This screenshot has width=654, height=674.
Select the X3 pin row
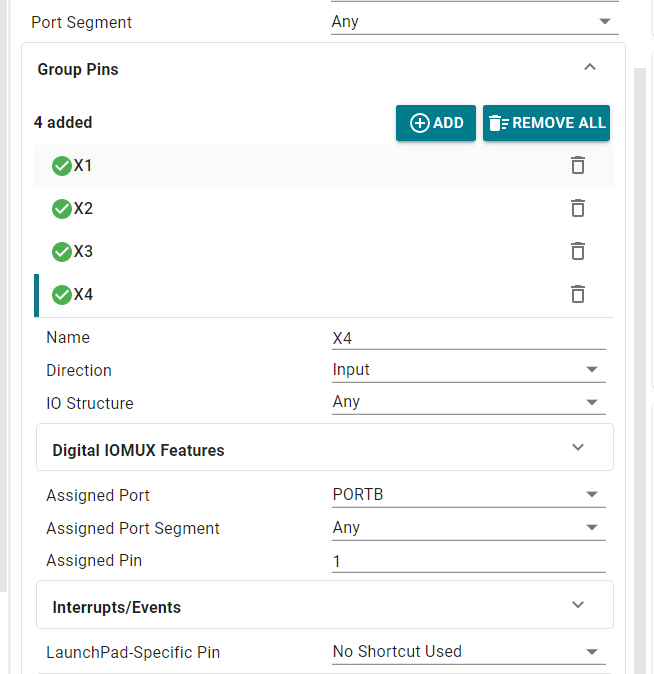click(324, 252)
